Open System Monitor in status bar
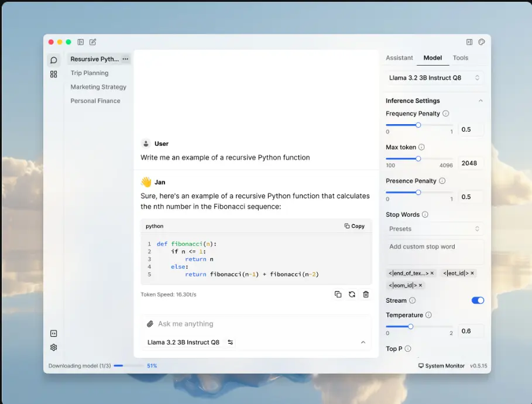The image size is (532, 404). click(x=441, y=366)
